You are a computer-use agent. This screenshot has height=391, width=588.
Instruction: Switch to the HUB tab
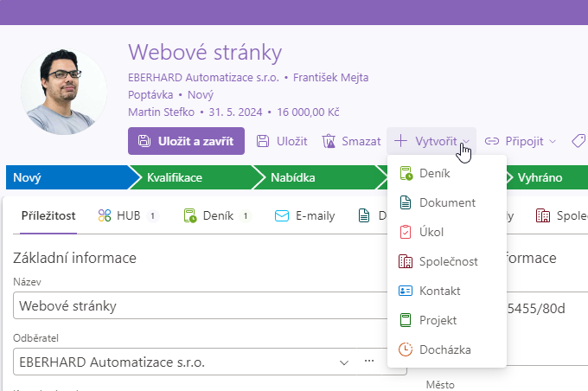(x=127, y=215)
